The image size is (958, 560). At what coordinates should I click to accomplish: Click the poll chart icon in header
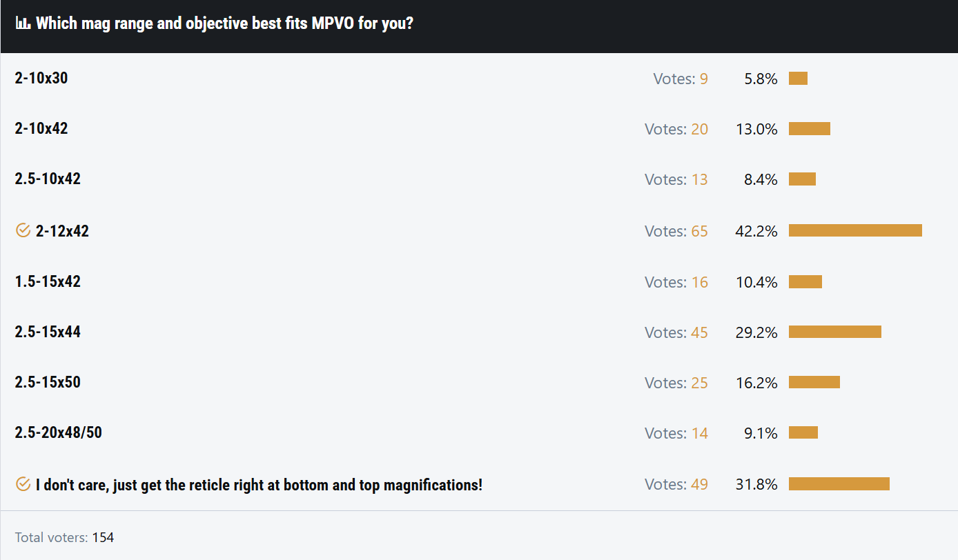(23, 23)
